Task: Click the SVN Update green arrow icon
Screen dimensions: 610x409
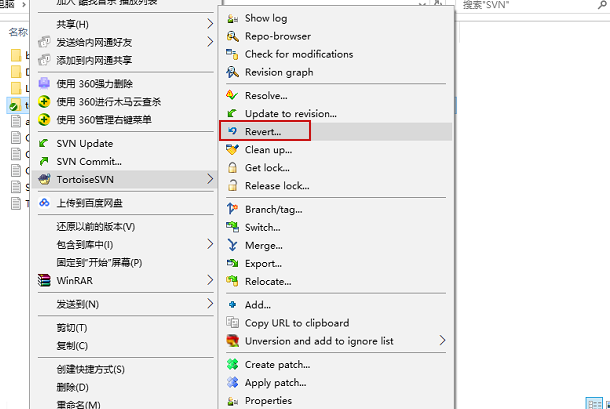Action: [44, 143]
